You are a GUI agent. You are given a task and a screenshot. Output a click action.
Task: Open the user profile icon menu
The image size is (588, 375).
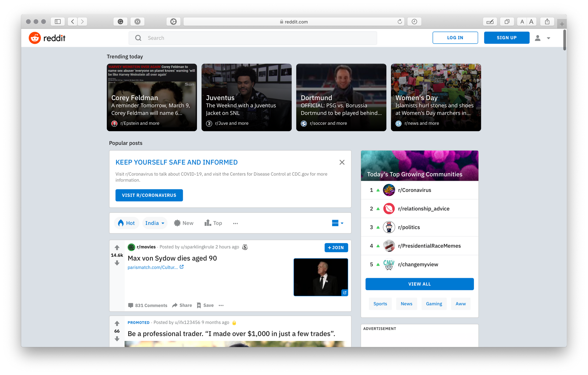pyautogui.click(x=542, y=38)
